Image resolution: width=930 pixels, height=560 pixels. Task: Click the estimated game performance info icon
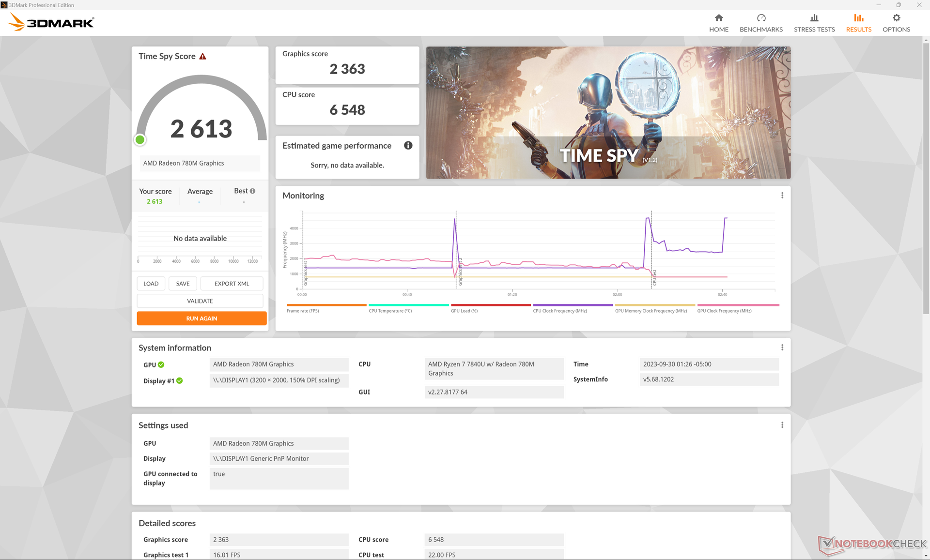point(408,146)
